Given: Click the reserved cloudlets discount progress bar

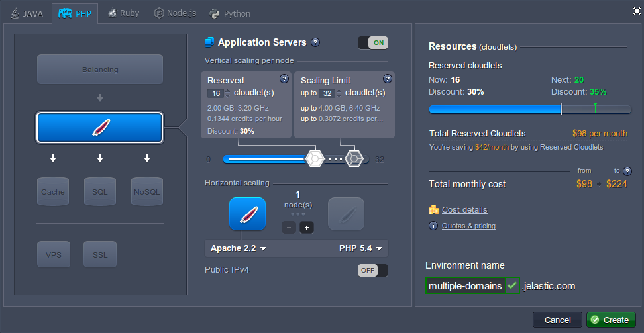Looking at the screenshot, I should click(x=530, y=109).
